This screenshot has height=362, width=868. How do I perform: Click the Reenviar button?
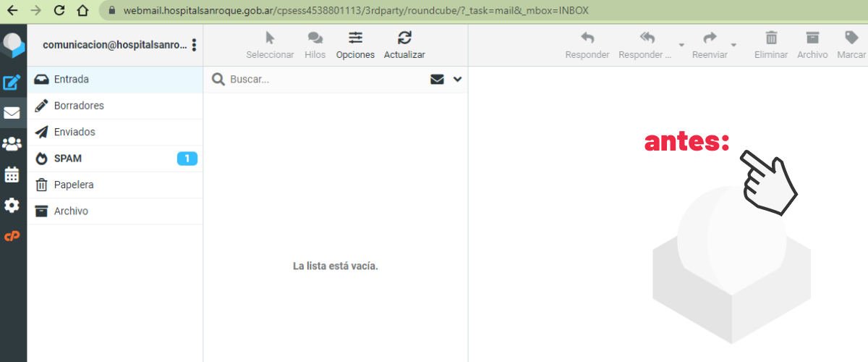710,45
